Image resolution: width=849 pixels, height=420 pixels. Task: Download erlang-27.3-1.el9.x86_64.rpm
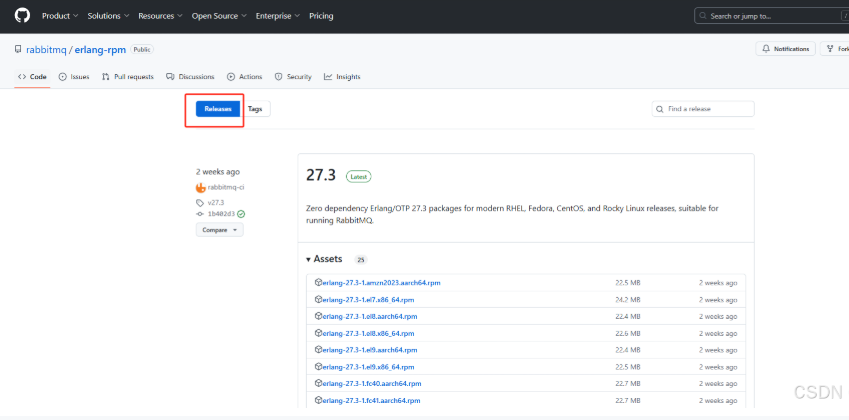click(368, 367)
